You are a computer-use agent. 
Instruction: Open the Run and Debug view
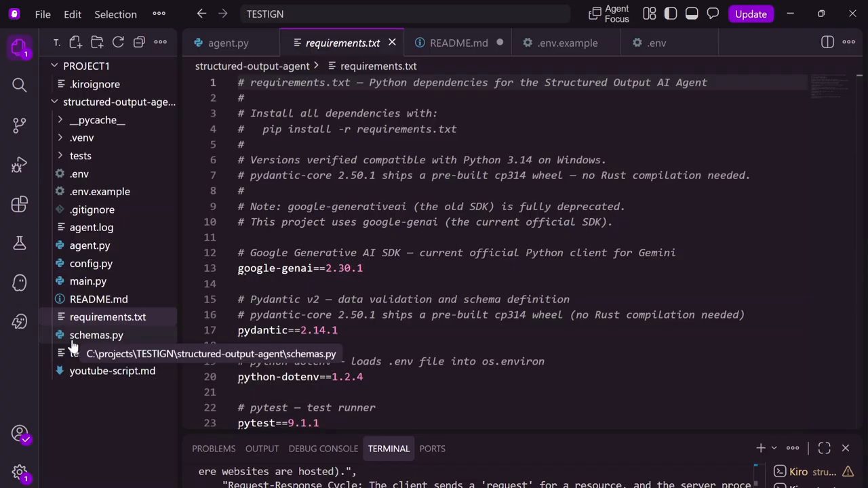(19, 165)
